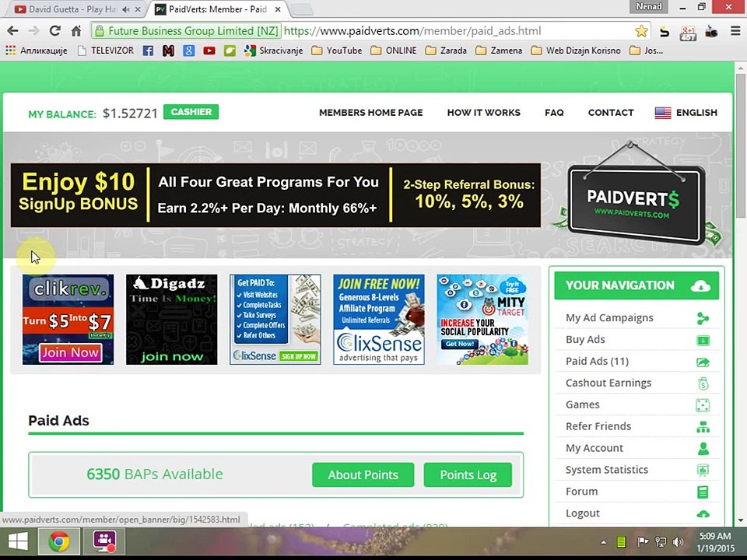The height and width of the screenshot is (560, 747).
Task: Open the YouTube bookmarks folder
Action: click(336, 51)
